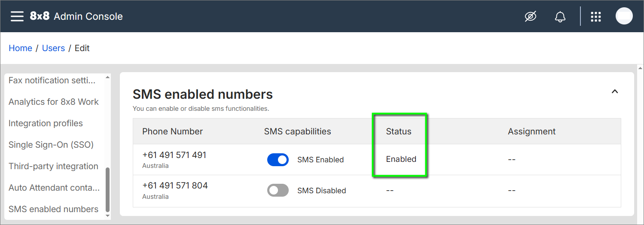Click the crossed-out eye visibility icon
The width and height of the screenshot is (644, 225).
(x=531, y=17)
